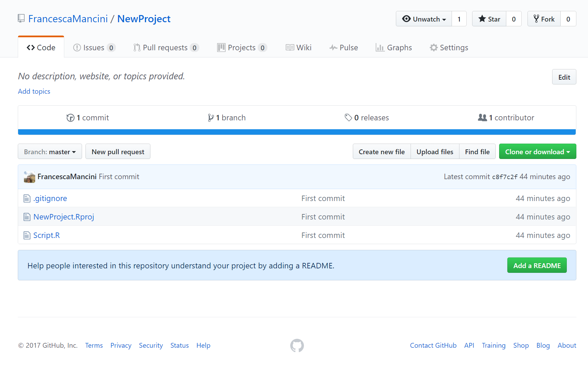Click Find file button
Viewport: 588px width, 373px height.
[477, 151]
